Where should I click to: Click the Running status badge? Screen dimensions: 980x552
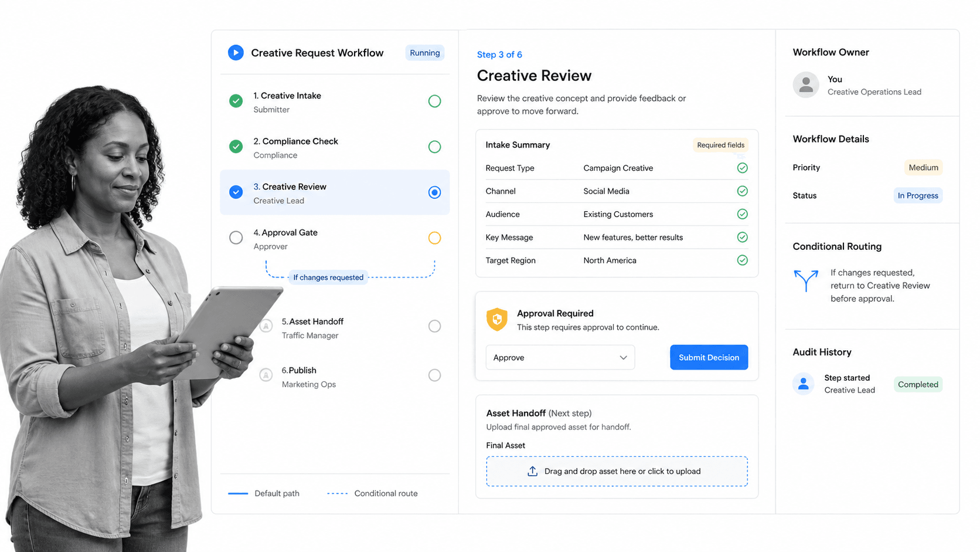click(x=425, y=53)
